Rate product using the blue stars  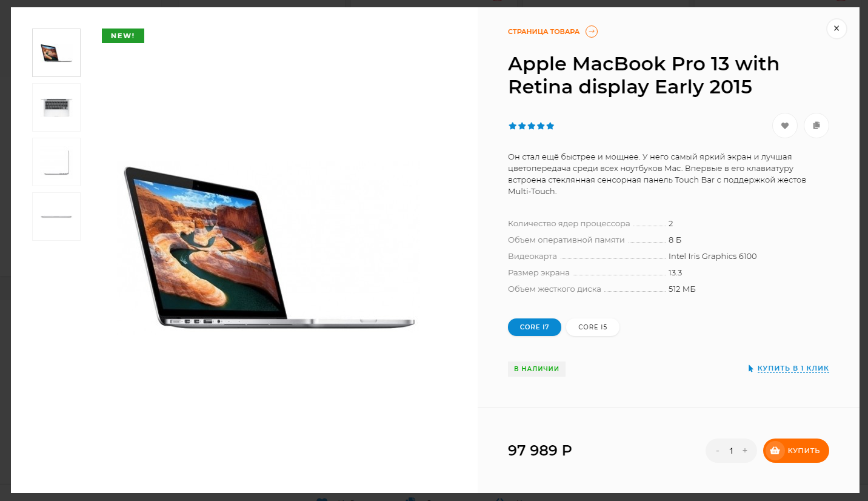pos(531,126)
